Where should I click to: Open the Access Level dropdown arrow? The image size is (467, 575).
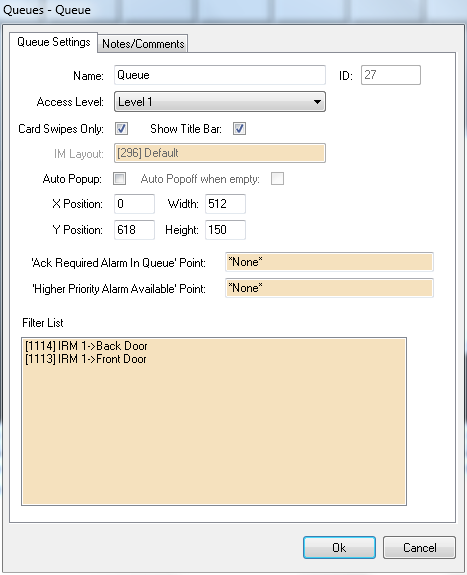[x=317, y=102]
